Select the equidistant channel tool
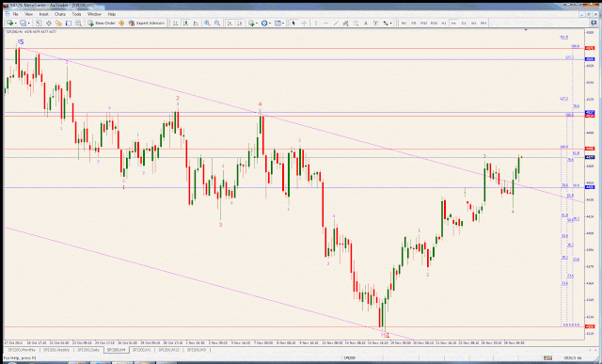 [346, 23]
